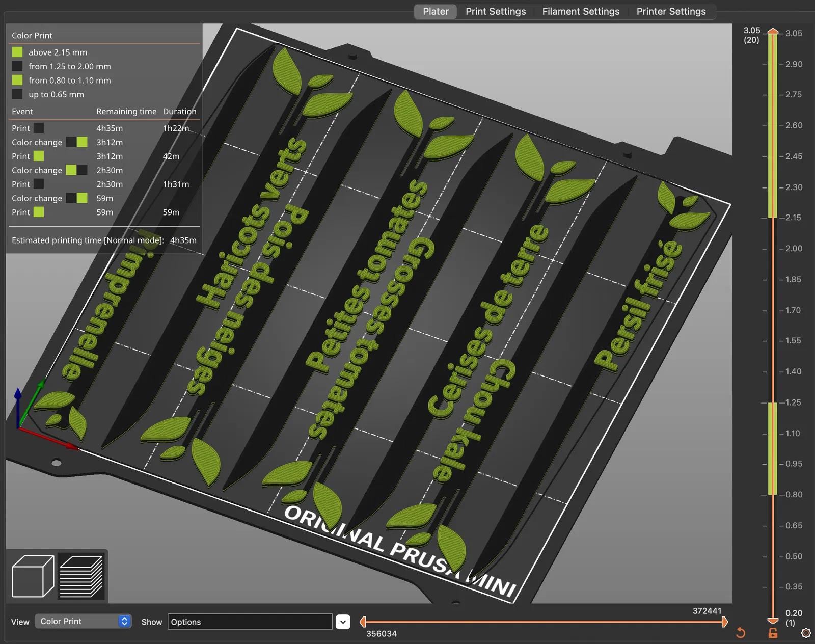Click the top thumb of the layer slider
The image size is (815, 644).
pyautogui.click(x=773, y=31)
